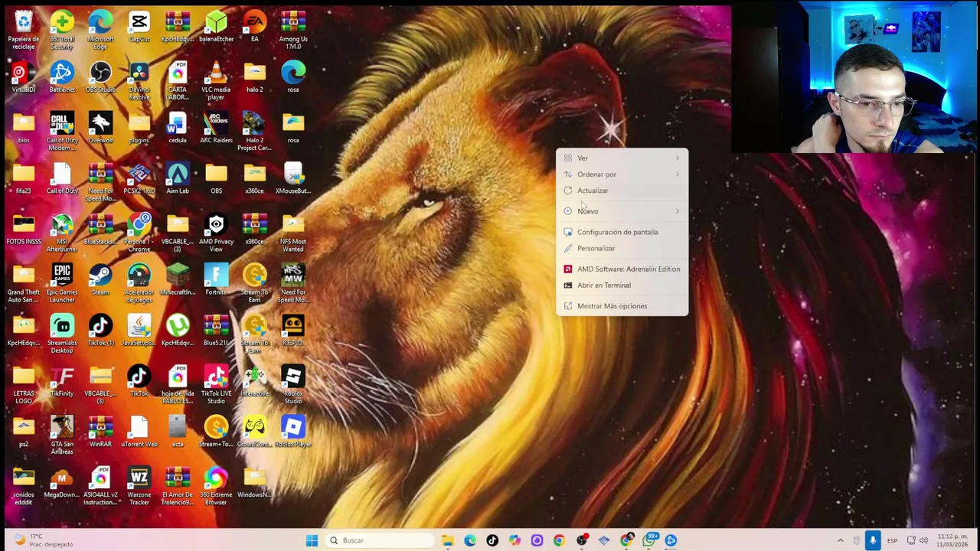Select the Persona 1 - Chrome shortcut
The height and width of the screenshot is (551, 980).
[x=139, y=233]
